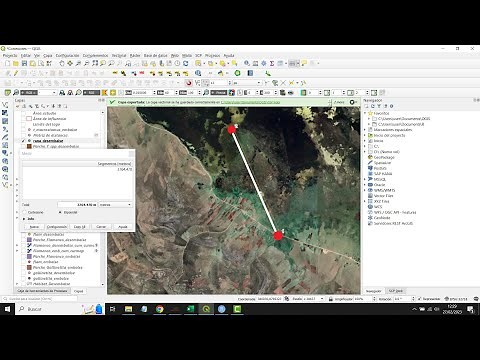480x360 pixels.
Task: Click the Statistical Summary sigma icon
Action: click(x=272, y=63)
